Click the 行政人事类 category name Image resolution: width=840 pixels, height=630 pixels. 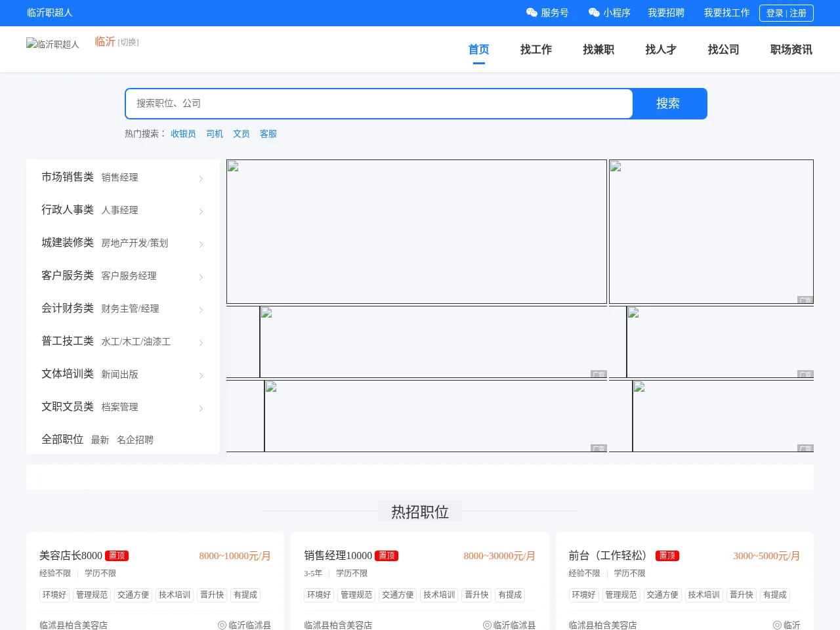(68, 209)
